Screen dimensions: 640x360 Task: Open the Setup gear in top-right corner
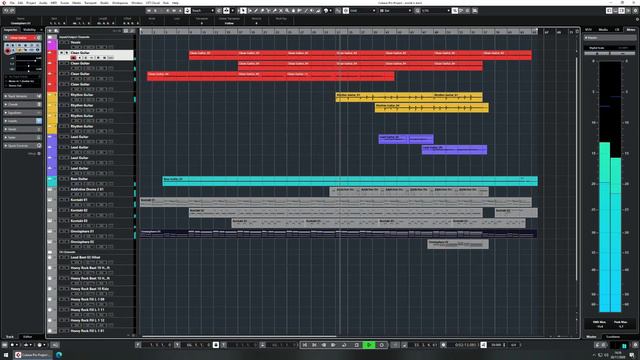click(636, 11)
